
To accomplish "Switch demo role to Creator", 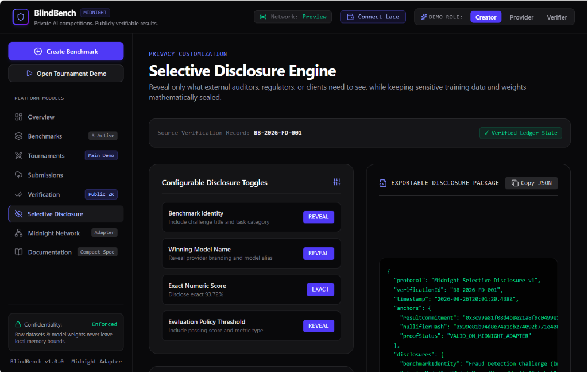I will pos(486,17).
